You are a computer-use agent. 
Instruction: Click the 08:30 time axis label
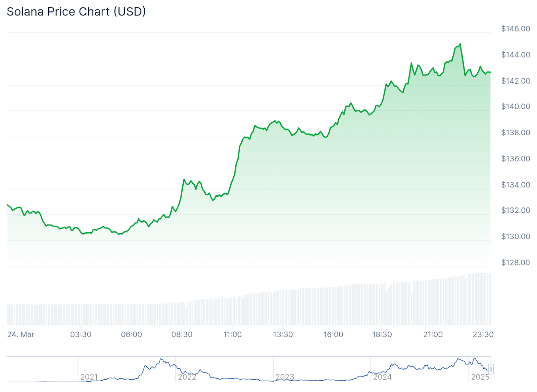coord(182,334)
